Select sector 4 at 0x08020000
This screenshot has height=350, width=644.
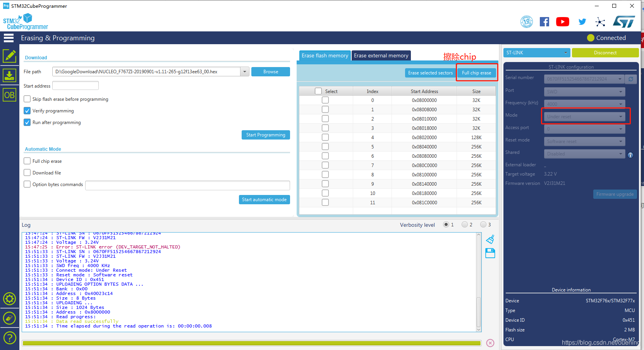pyautogui.click(x=325, y=137)
